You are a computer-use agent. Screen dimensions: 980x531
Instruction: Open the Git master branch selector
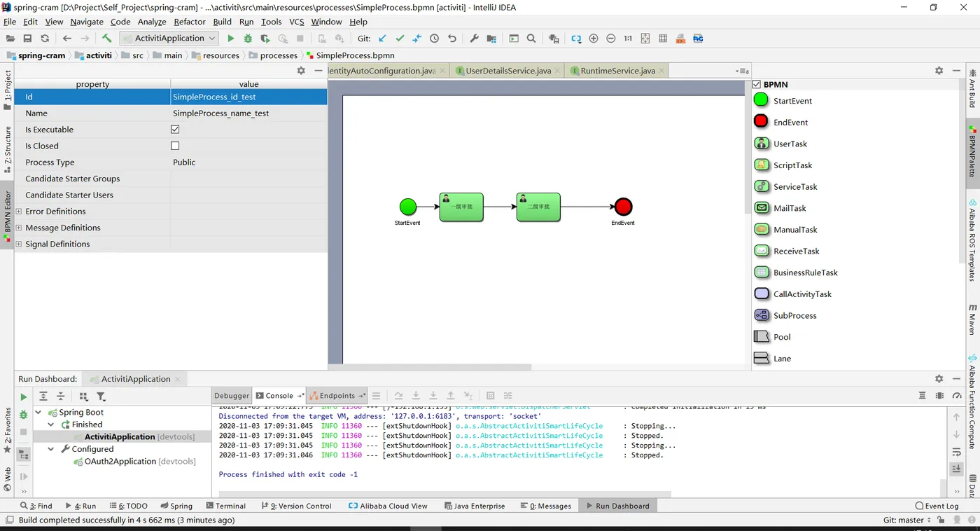pyautogui.click(x=907, y=520)
